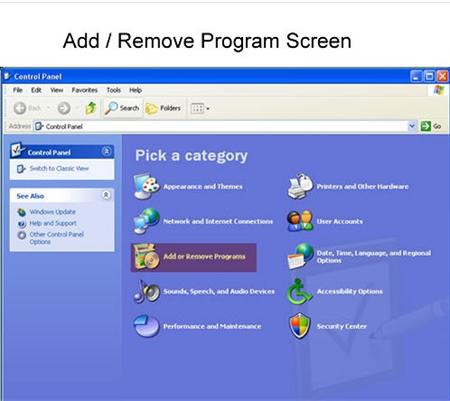
Task: Open the address bar dropdown arrow
Action: pyautogui.click(x=412, y=126)
